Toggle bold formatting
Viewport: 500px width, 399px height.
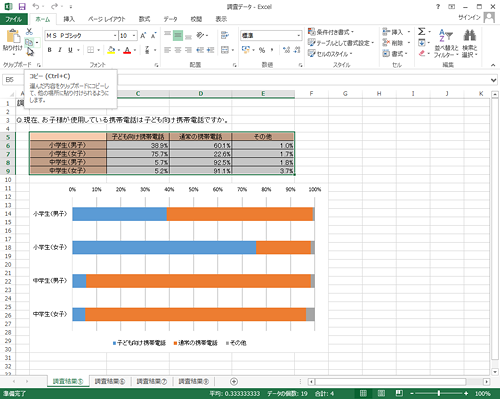[x=49, y=50]
